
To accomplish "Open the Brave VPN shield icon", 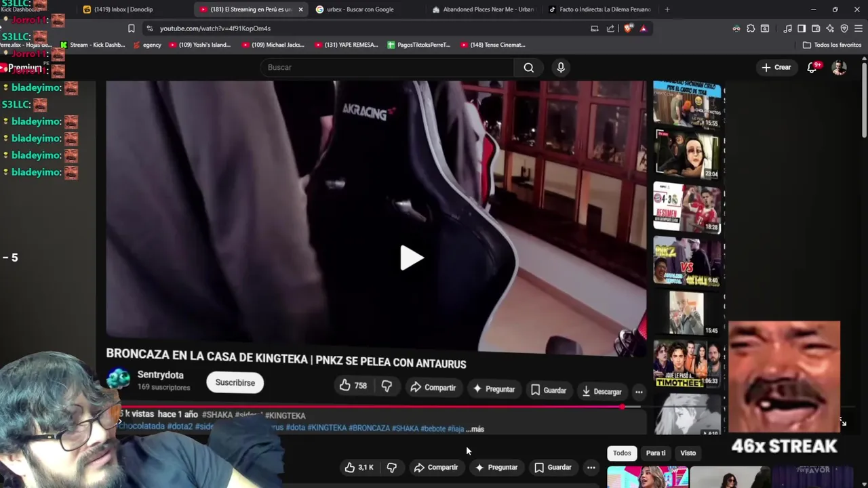I will tap(844, 28).
